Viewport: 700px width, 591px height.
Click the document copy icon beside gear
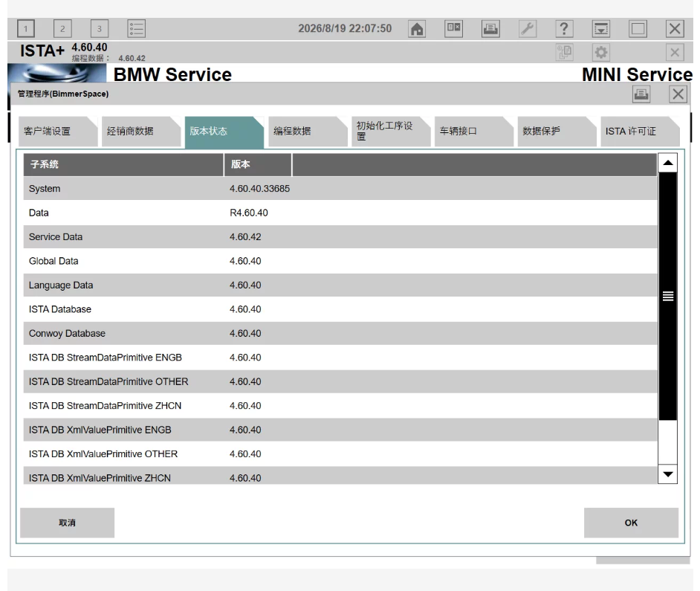coord(564,52)
